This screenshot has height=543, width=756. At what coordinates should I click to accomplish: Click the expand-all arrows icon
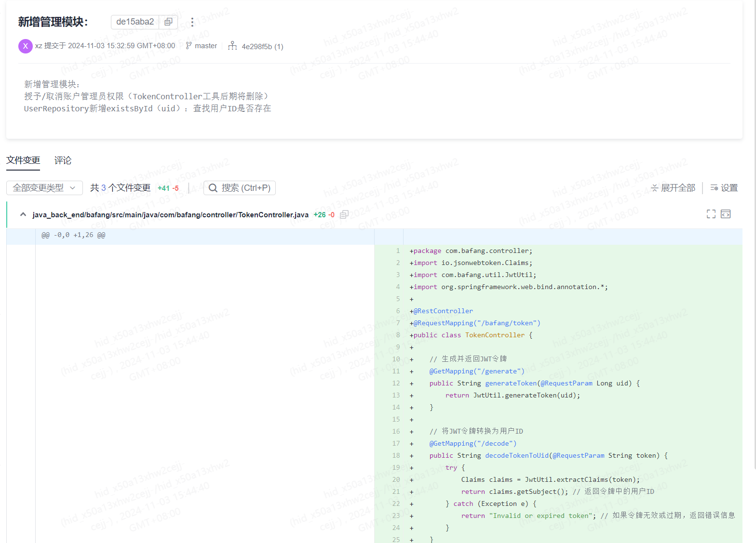coord(654,188)
